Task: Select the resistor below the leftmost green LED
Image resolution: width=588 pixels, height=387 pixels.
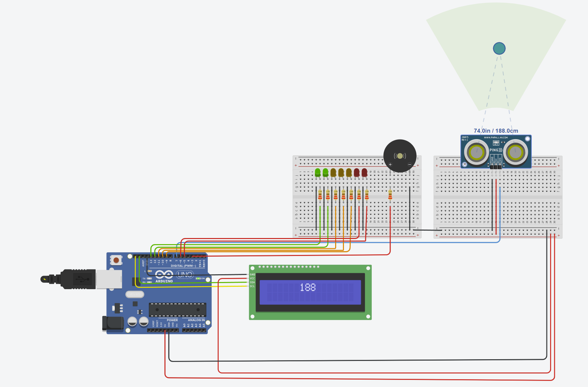Action: (x=320, y=195)
